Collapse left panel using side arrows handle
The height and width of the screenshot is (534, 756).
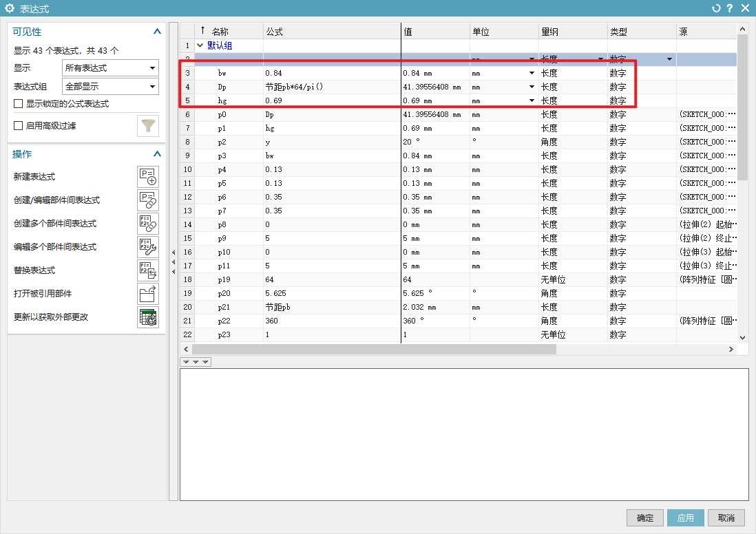tap(174, 261)
